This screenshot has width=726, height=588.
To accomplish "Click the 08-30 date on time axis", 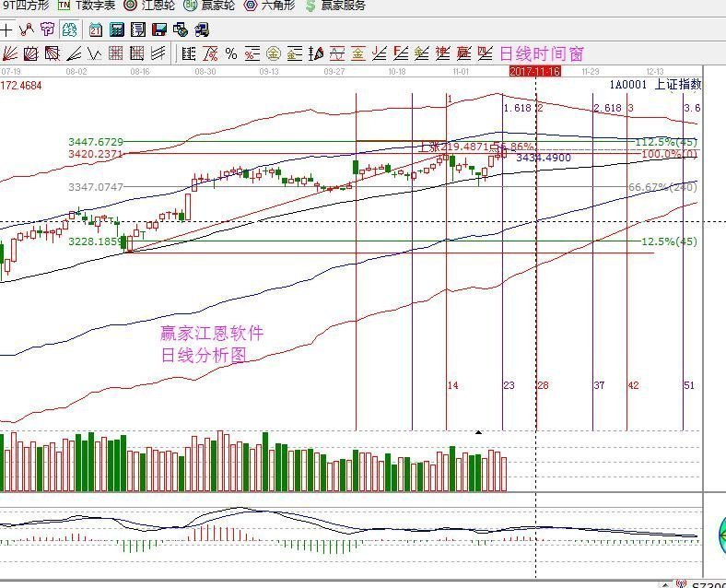I will pyautogui.click(x=205, y=72).
